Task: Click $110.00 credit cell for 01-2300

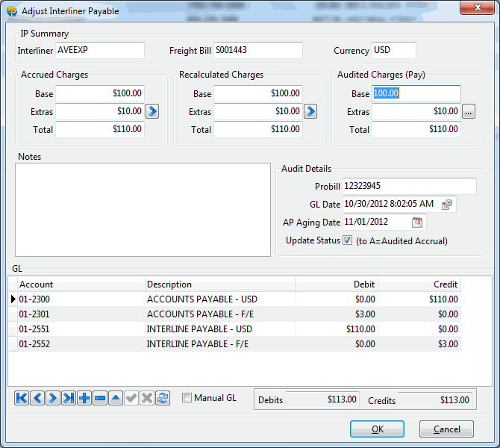Action: [x=419, y=299]
